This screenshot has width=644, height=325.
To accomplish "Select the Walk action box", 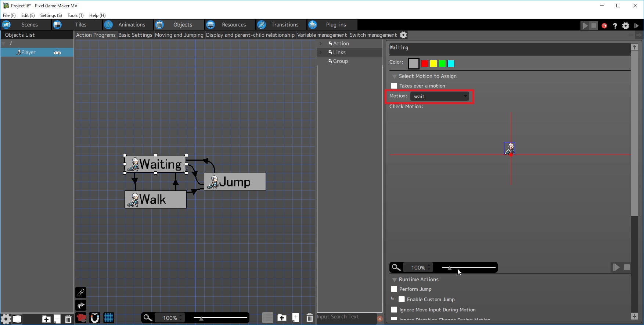I will [x=155, y=199].
